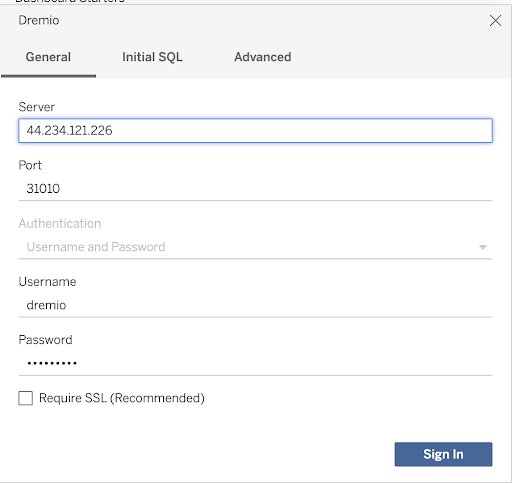Click the Sign In button
Image resolution: width=512 pixels, height=483 pixels.
[443, 454]
